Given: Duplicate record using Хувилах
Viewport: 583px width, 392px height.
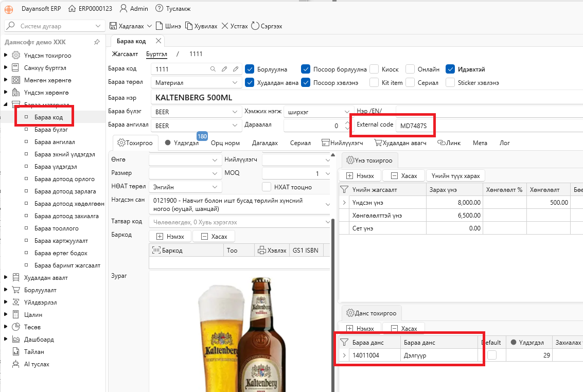Looking at the screenshot, I should (201, 26).
